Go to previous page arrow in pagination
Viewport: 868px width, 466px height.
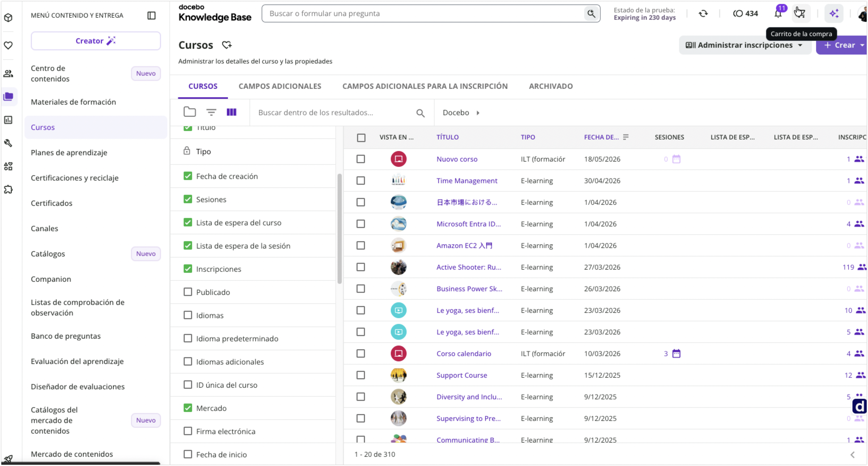click(x=852, y=455)
